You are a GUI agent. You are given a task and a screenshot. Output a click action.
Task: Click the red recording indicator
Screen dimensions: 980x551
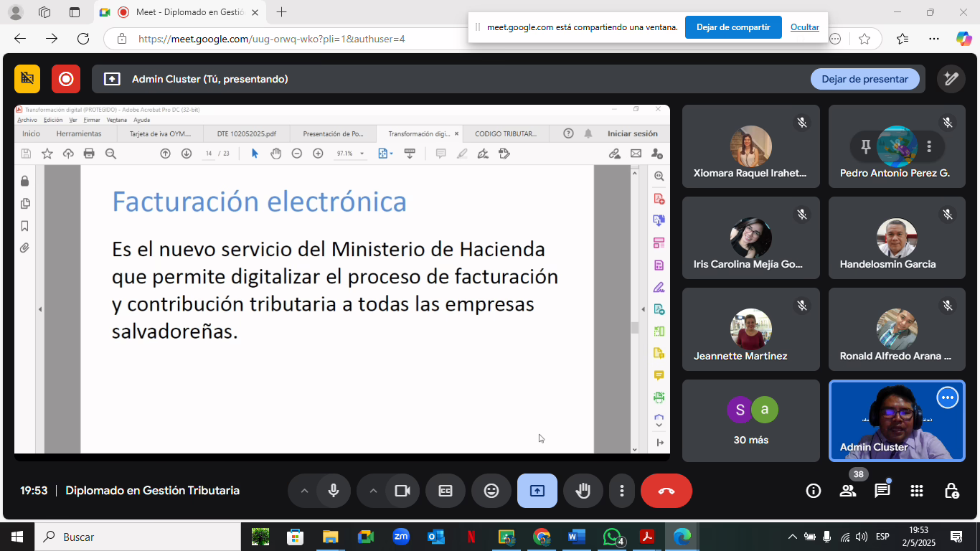(x=66, y=79)
